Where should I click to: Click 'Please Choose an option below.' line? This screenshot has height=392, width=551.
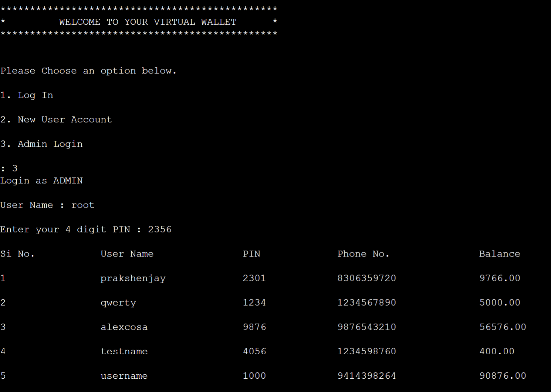[x=88, y=71]
